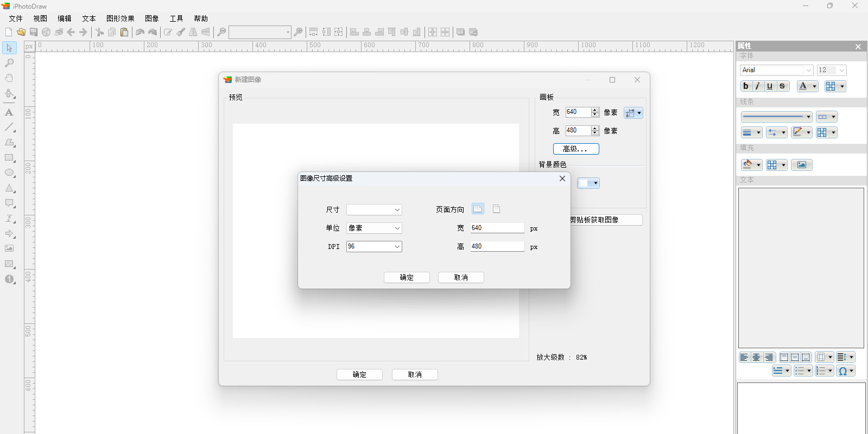Image resolution: width=868 pixels, height=434 pixels.
Task: Toggle bold in the properties panel
Action: tap(746, 86)
